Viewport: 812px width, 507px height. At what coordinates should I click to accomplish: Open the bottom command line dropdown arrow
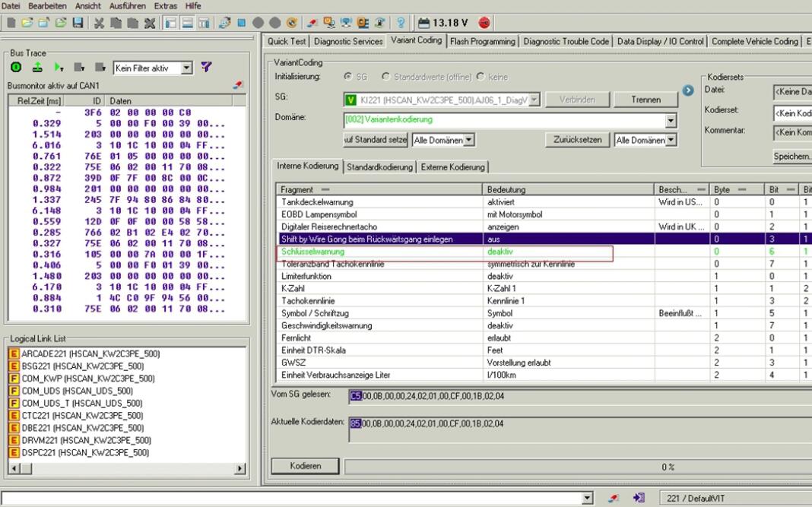[587, 498]
